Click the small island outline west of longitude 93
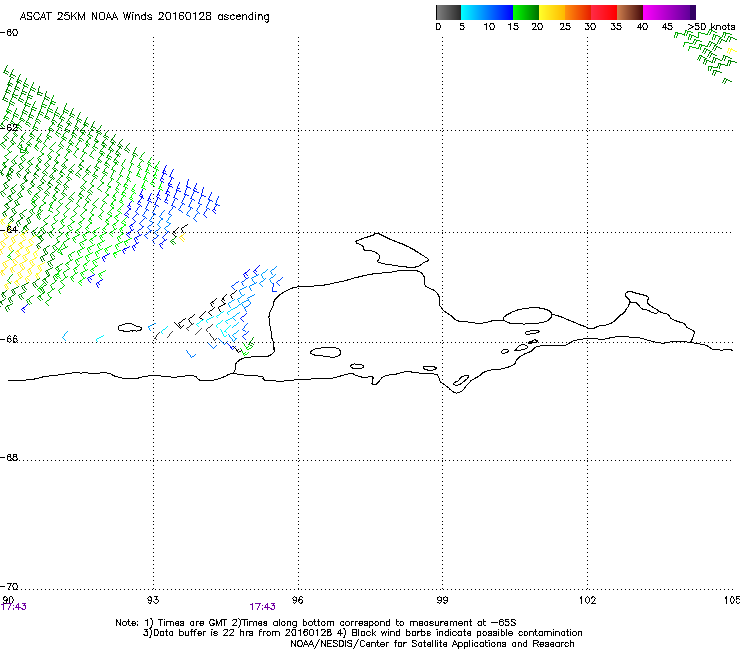The width and height of the screenshot is (740, 650). pos(130,327)
